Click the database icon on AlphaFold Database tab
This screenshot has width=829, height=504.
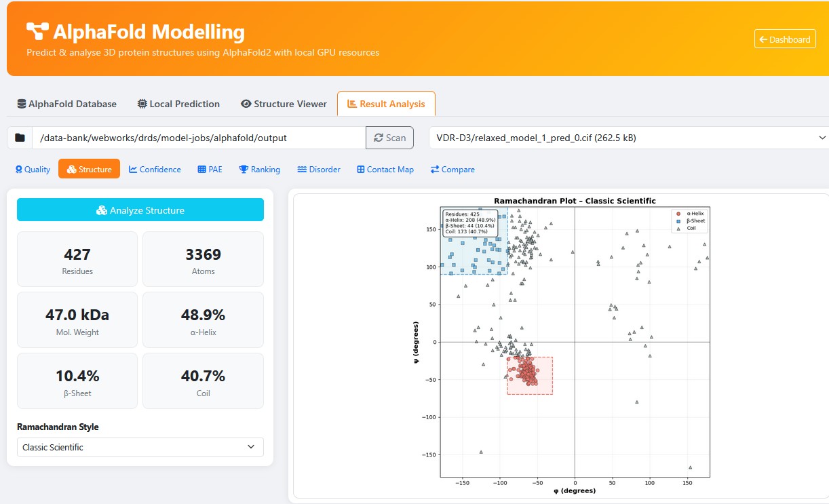pos(22,104)
